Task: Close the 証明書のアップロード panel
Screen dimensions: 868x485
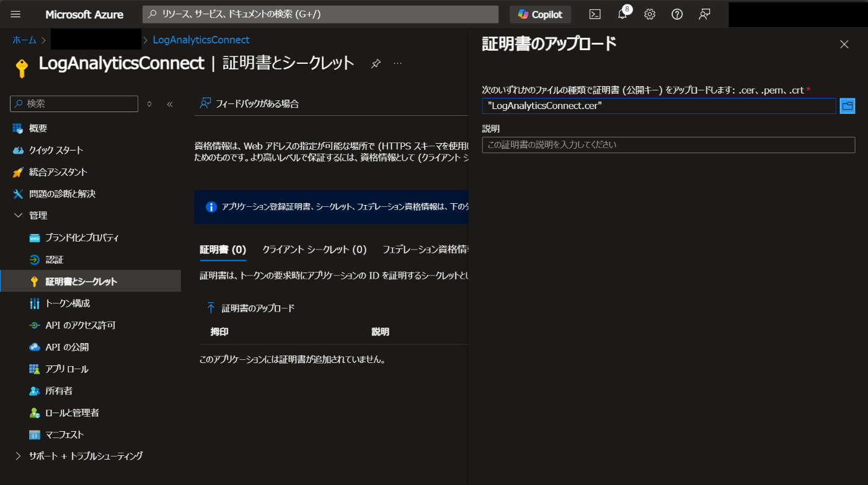Action: [x=843, y=44]
